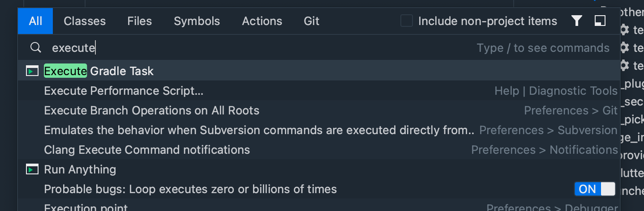
Task: Choose Execute Branch Operations on All Roots
Action: click(x=319, y=110)
